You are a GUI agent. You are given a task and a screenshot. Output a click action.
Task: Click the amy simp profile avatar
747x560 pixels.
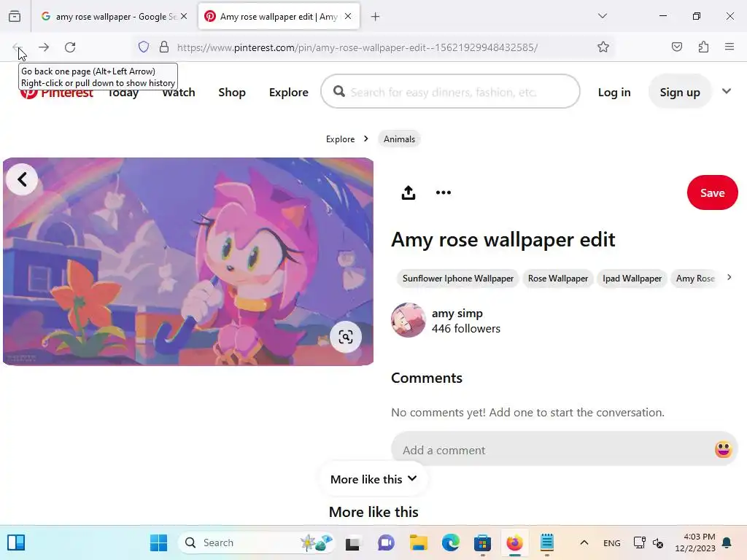409,320
